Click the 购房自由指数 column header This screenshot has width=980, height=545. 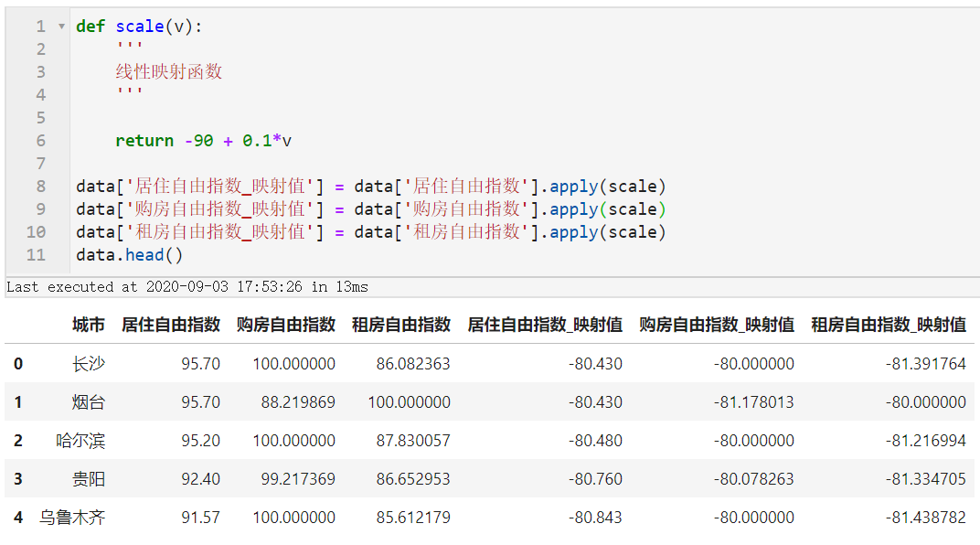(x=285, y=325)
